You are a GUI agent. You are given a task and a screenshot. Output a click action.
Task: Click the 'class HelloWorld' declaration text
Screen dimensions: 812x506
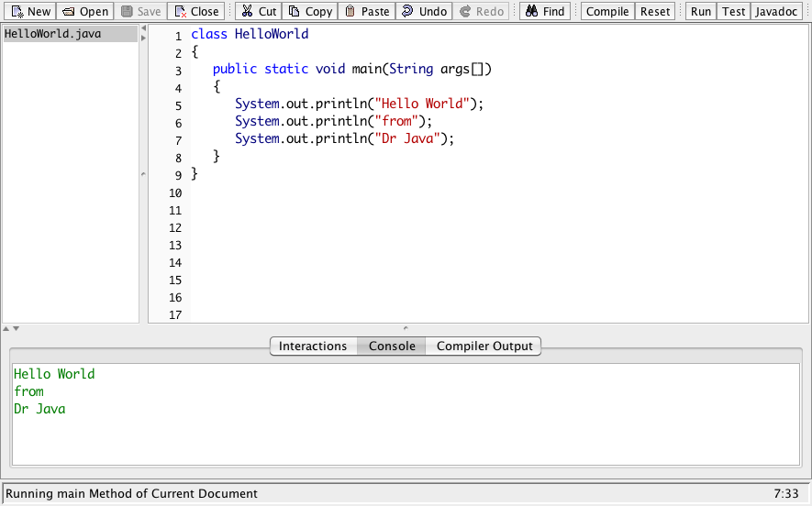tap(250, 34)
